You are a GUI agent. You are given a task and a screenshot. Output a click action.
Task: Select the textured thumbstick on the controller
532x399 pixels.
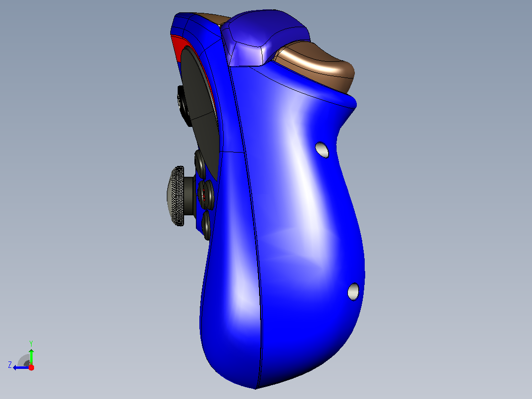[x=176, y=196]
